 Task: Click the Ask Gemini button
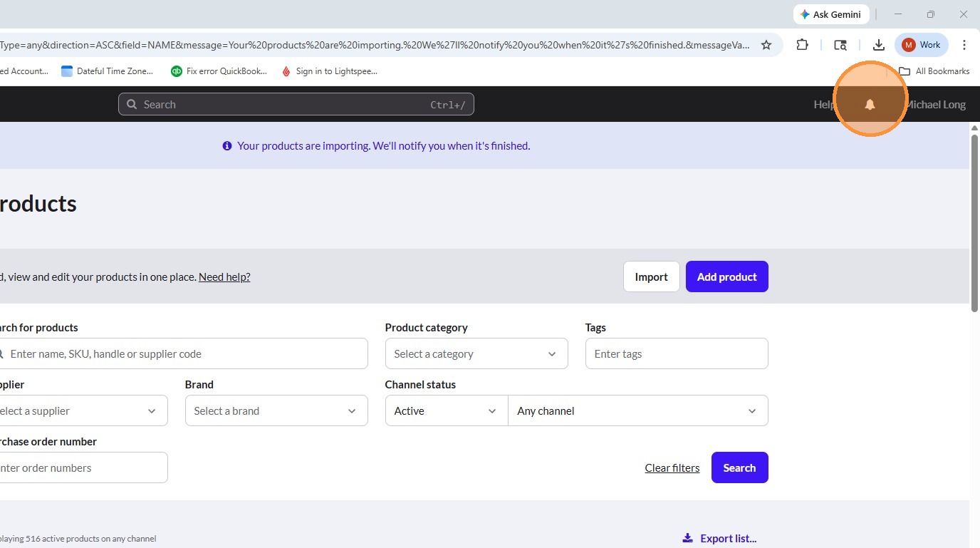click(x=830, y=14)
